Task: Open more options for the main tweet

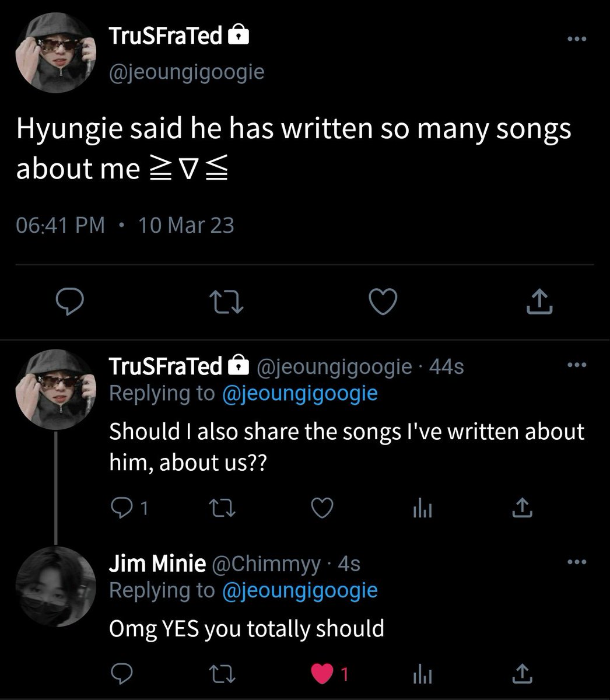Action: click(x=576, y=38)
